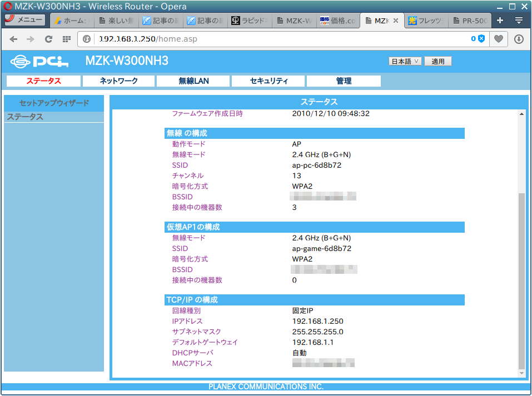Click the scrollbar up arrow in status panel

(x=521, y=114)
